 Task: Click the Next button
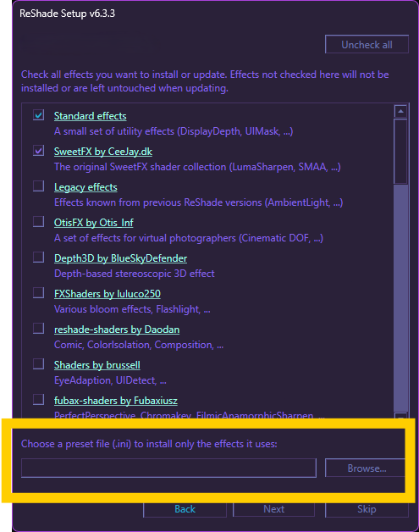(x=273, y=509)
